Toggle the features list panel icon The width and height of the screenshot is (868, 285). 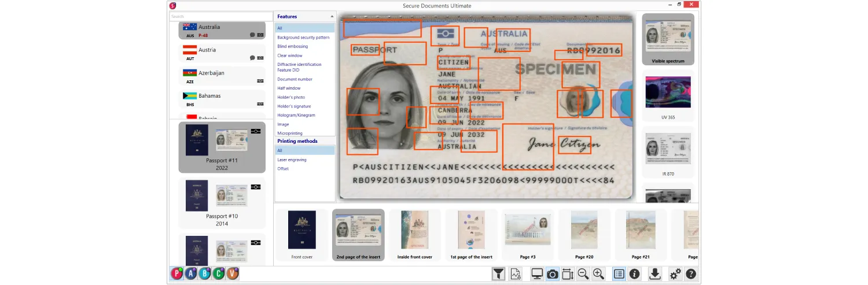pyautogui.click(x=619, y=274)
